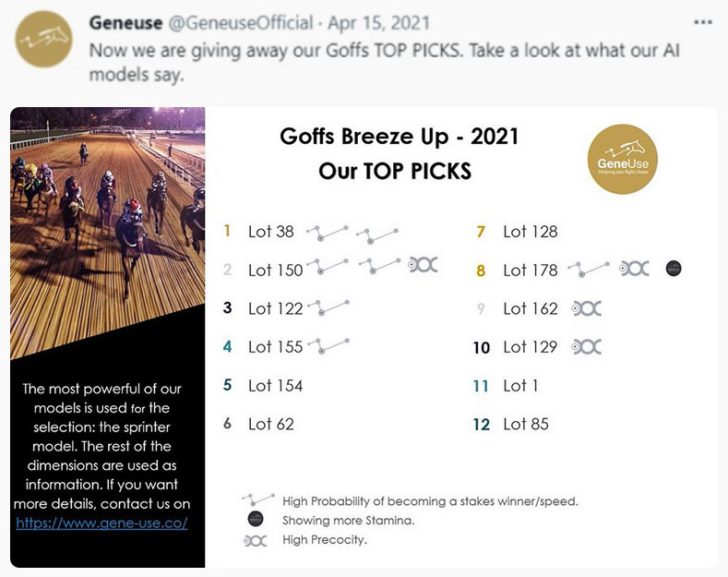This screenshot has width=728, height=577.
Task: Click the Geneuse profile avatar
Action: (x=44, y=39)
